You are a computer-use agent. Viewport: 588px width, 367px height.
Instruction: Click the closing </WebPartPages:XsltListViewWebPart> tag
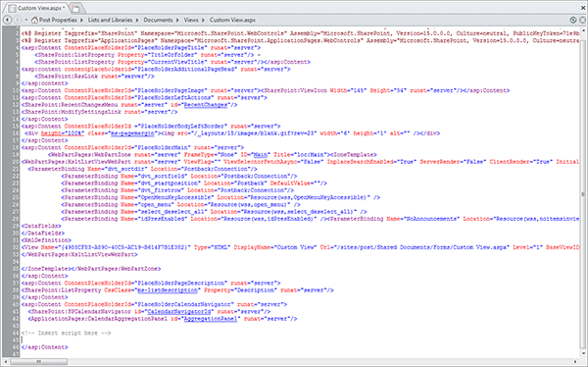click(79, 254)
